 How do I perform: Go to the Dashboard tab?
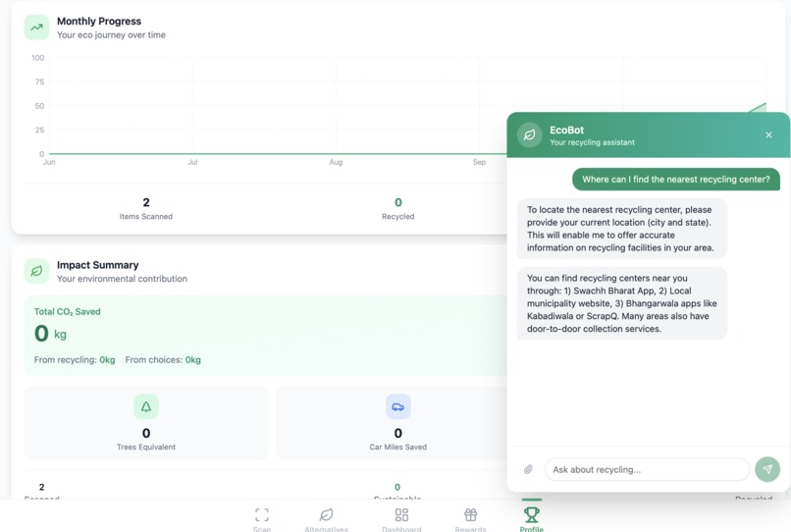pos(401,519)
